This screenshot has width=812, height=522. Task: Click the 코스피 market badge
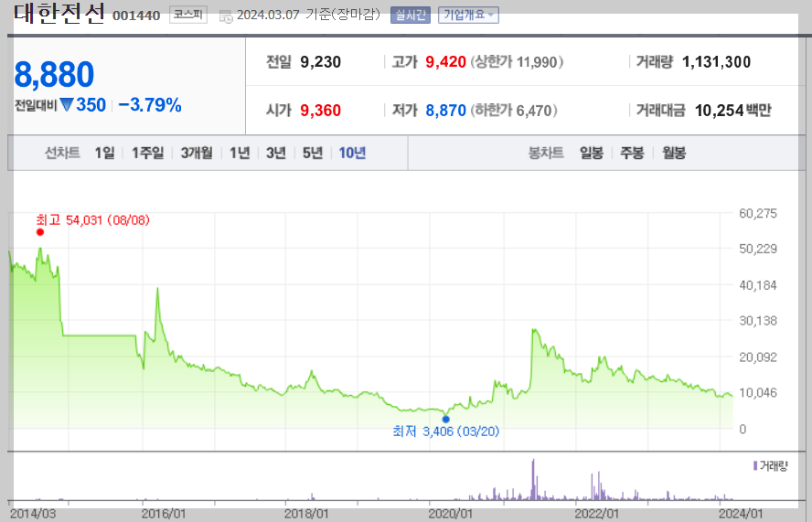click(188, 15)
